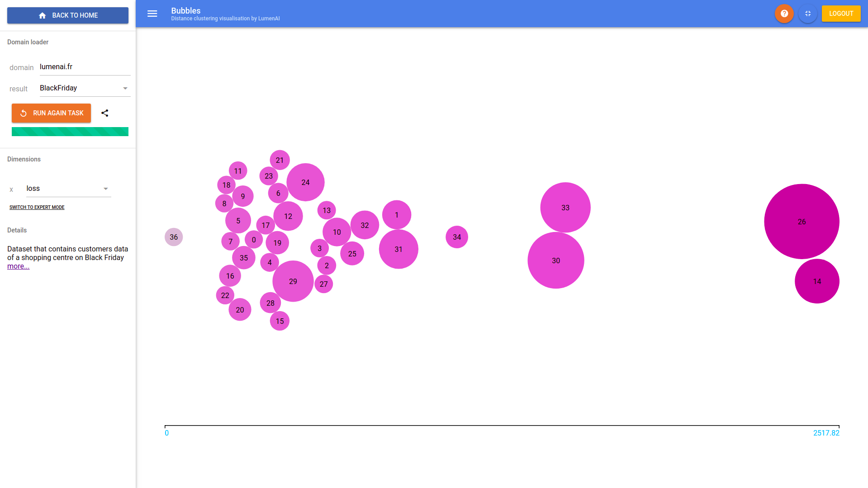Screen dimensions: 868x488
Task: Expand dataset details via more... link
Action: (x=18, y=266)
